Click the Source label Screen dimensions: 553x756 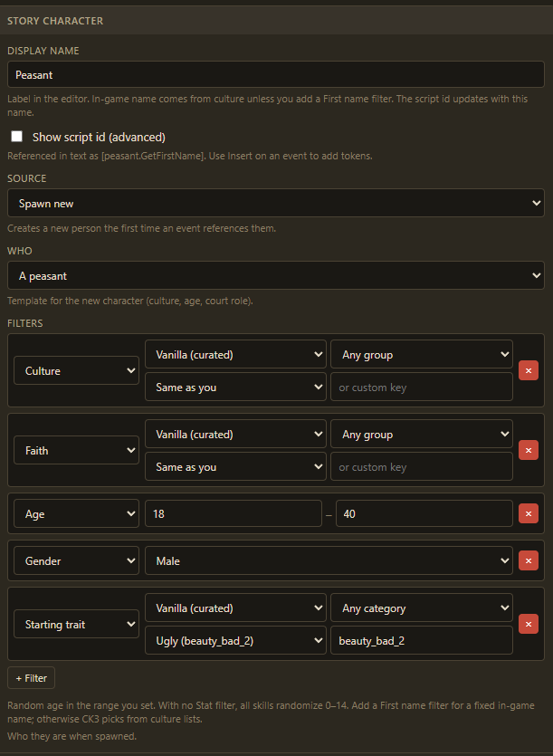click(x=27, y=178)
